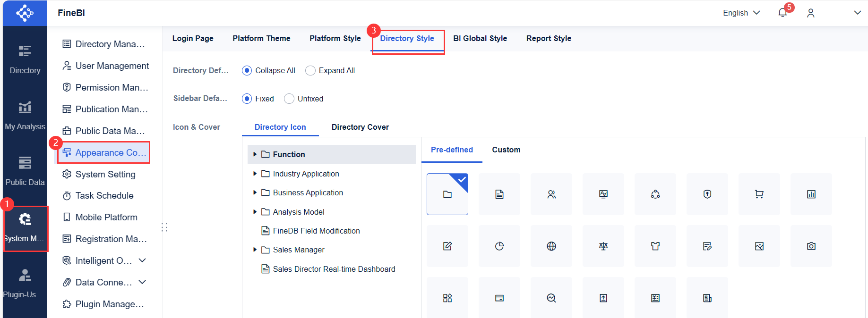Open My Analysis in the sidebar
This screenshot has height=318, width=868.
point(25,116)
